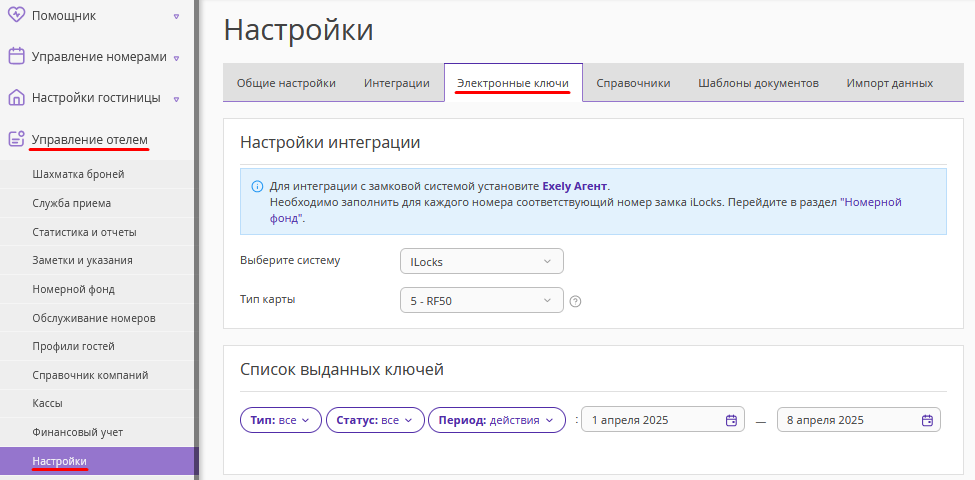This screenshot has height=480, width=975.
Task: Open the Выберите систему ILocks dropdown
Action: point(482,261)
